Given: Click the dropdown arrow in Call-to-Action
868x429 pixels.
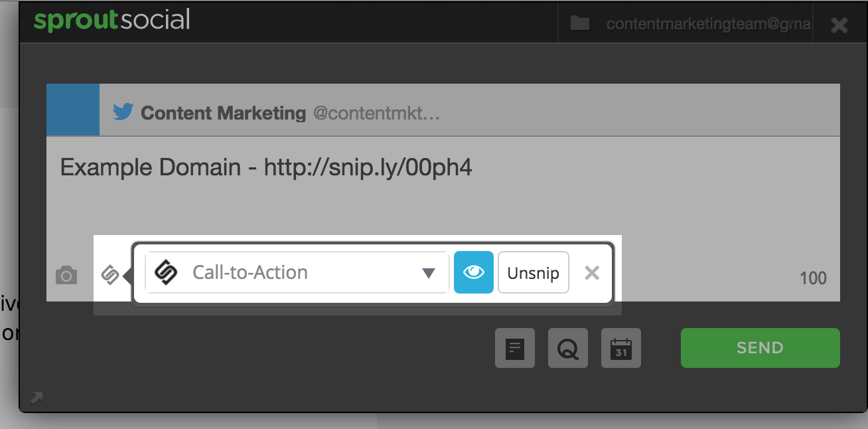Looking at the screenshot, I should tap(429, 273).
